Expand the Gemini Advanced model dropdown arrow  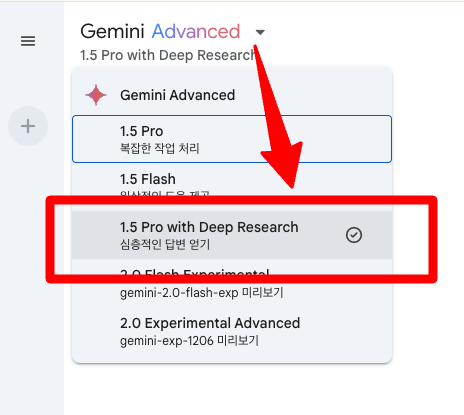pos(260,32)
